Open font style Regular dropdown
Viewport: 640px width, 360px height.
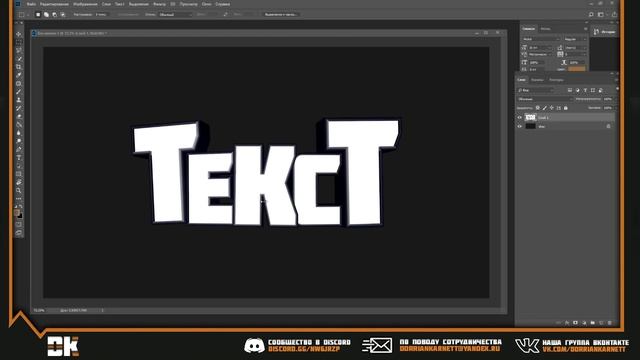coord(576,39)
